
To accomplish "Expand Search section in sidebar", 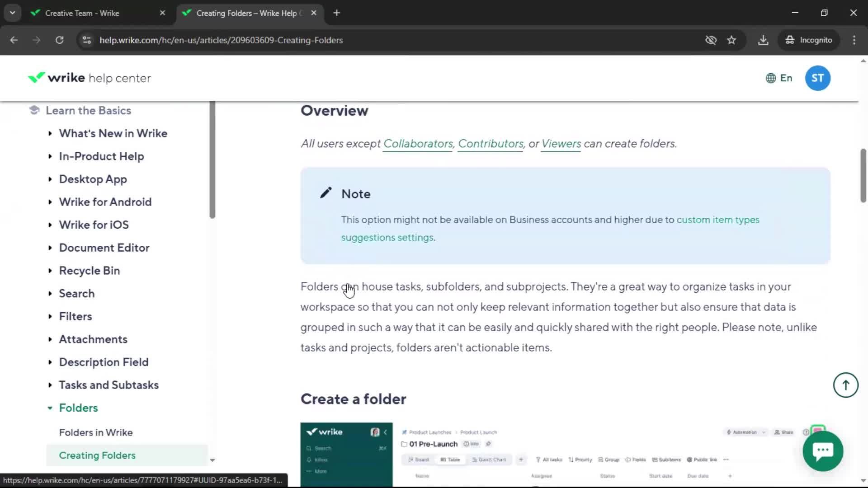I will pyautogui.click(x=76, y=294).
